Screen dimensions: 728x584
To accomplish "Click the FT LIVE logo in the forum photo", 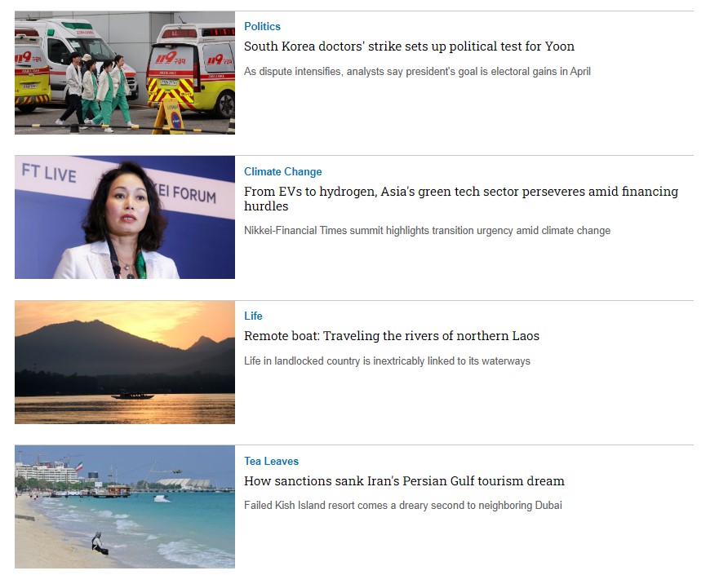I will tap(49, 173).
